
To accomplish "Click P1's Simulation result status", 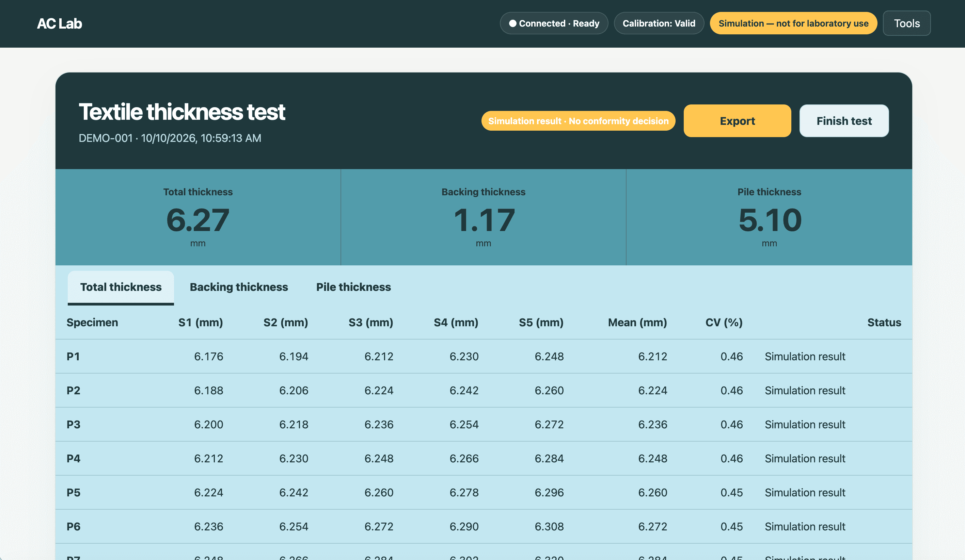I will (805, 357).
